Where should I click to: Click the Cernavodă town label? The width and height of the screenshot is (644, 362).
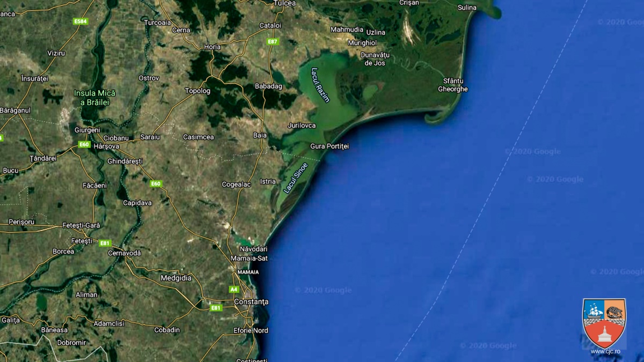[124, 253]
